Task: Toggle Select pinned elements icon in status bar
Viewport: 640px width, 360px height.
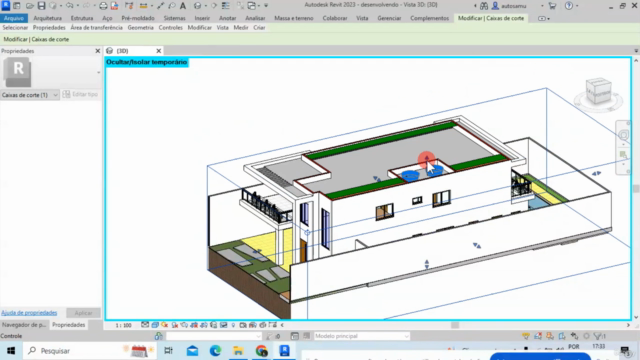Action: (550, 336)
